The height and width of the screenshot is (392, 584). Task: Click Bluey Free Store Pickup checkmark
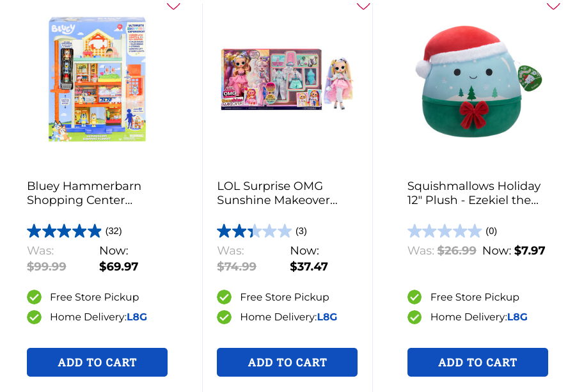pyautogui.click(x=35, y=297)
